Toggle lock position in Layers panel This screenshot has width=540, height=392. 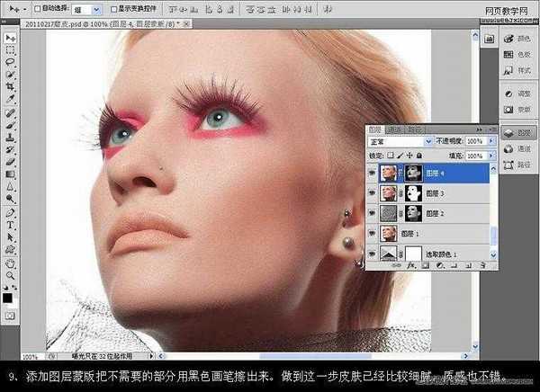409,156
